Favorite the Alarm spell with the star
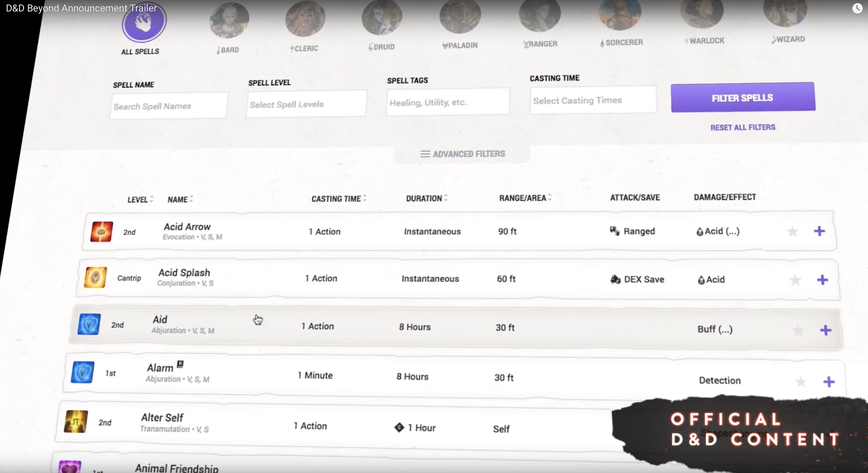This screenshot has height=473, width=868. (x=801, y=382)
